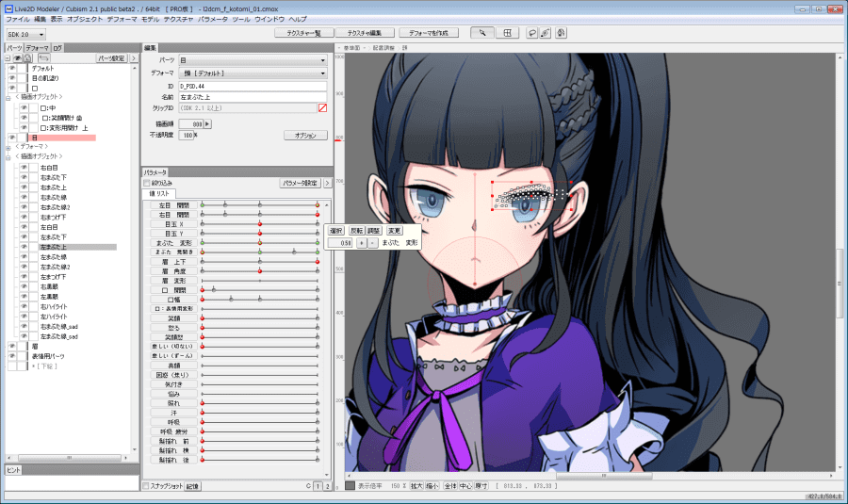
Task: Switch to the デフォーマ tab
Action: tap(38, 48)
